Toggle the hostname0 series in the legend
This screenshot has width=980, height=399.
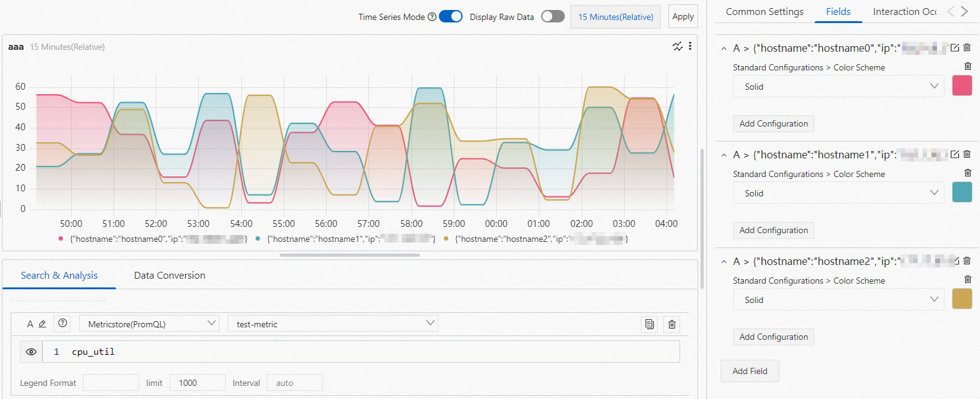[153, 239]
